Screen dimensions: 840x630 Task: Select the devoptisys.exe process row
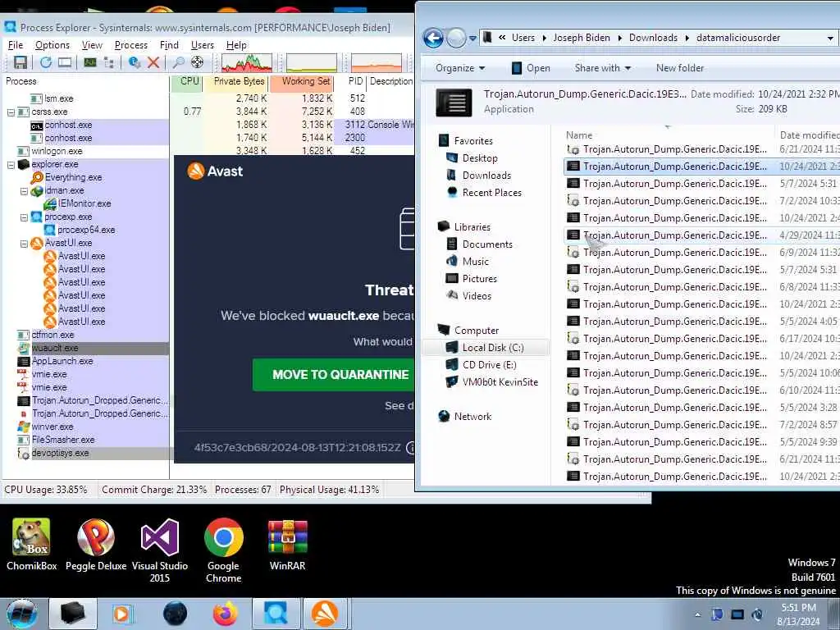click(x=85, y=453)
